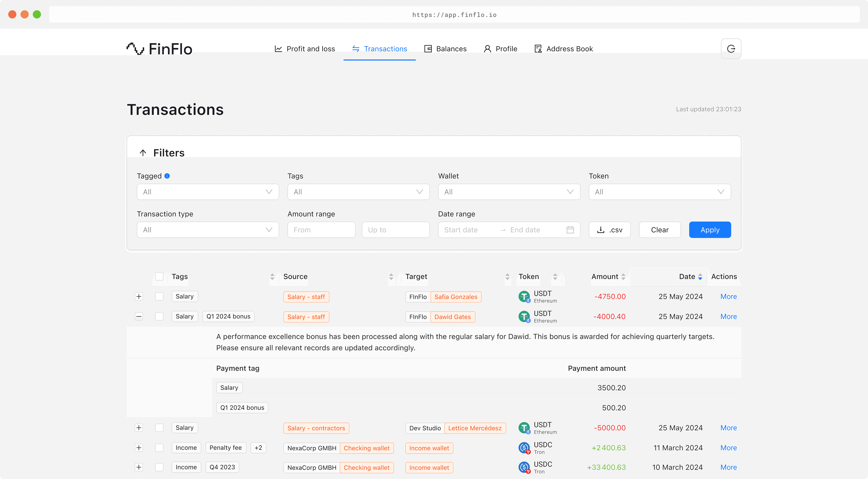This screenshot has height=479, width=868.
Task: Click USDT token icon in Lettice Mercédesz row
Action: 524,428
